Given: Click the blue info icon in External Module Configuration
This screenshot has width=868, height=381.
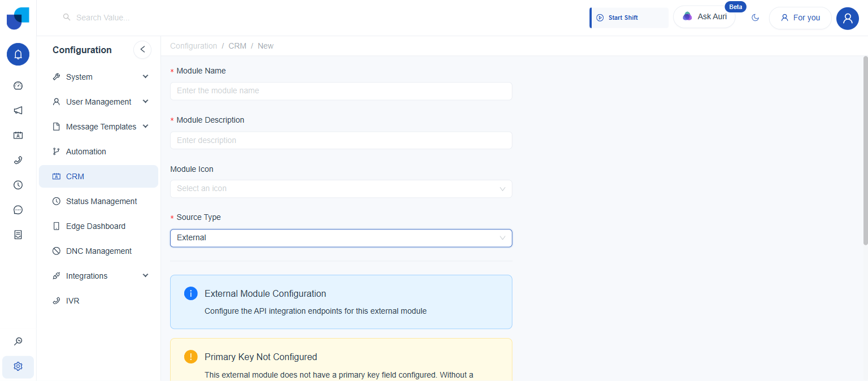Looking at the screenshot, I should 191,293.
